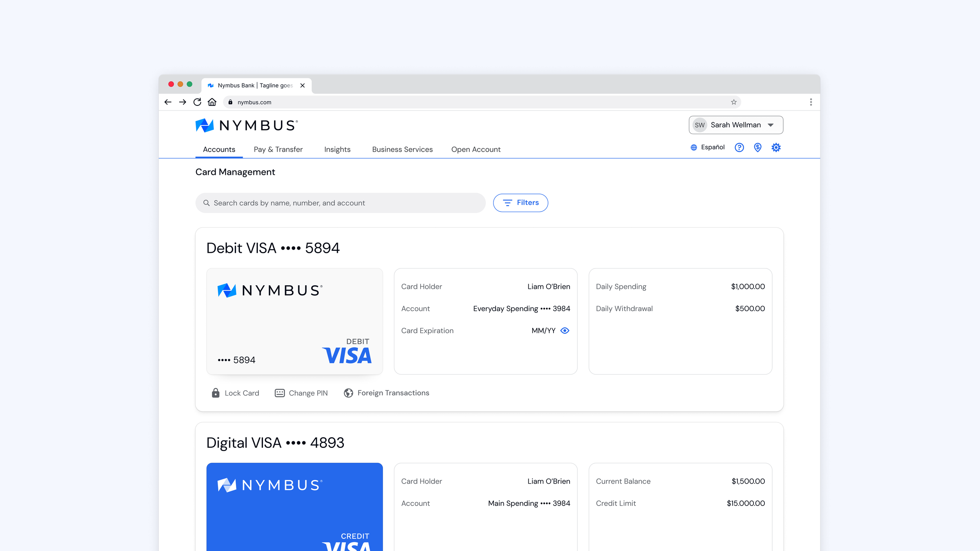Click the browser home icon
Screen dimensions: 980x551
[x=212, y=102]
